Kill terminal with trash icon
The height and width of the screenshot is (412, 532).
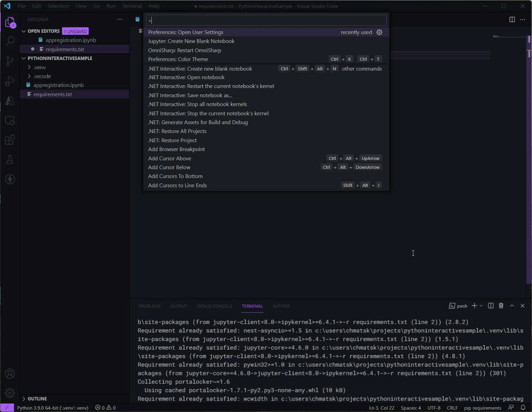tap(501, 306)
